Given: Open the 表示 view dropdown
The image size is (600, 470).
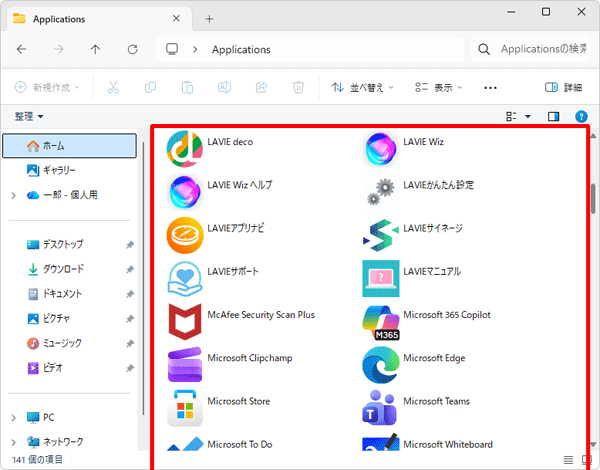Looking at the screenshot, I should coord(439,87).
